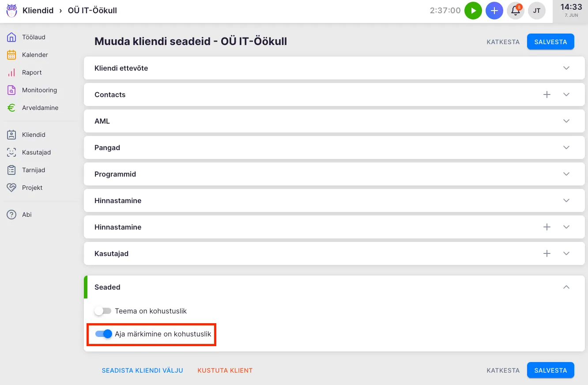The width and height of the screenshot is (588, 385).
Task: Click the Abi help question mark icon
Action: (11, 215)
